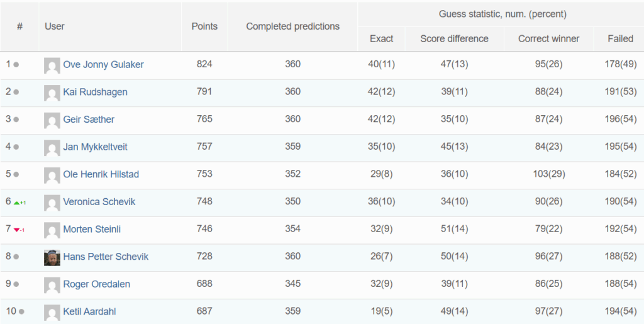Click the Correct winner column header

pyautogui.click(x=548, y=38)
